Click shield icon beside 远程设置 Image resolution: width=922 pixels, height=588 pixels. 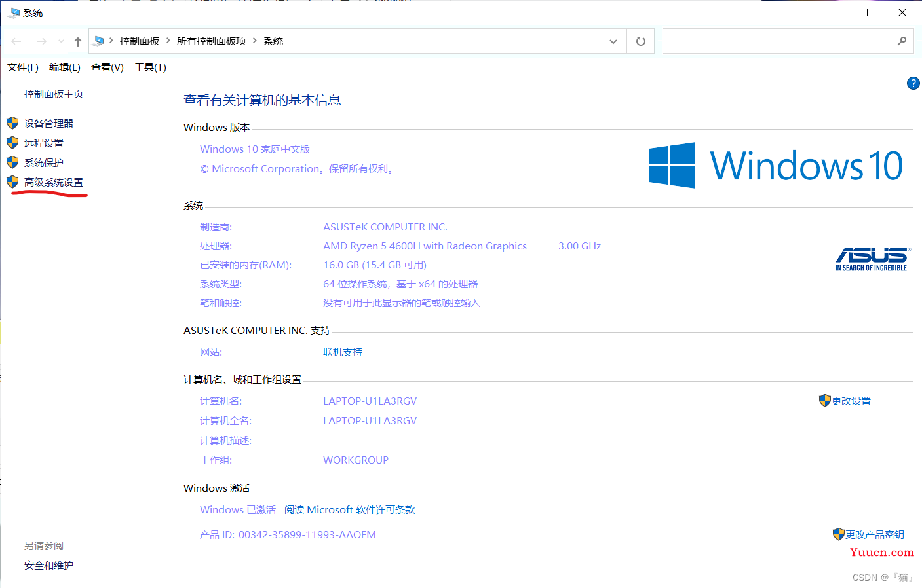pos(12,143)
